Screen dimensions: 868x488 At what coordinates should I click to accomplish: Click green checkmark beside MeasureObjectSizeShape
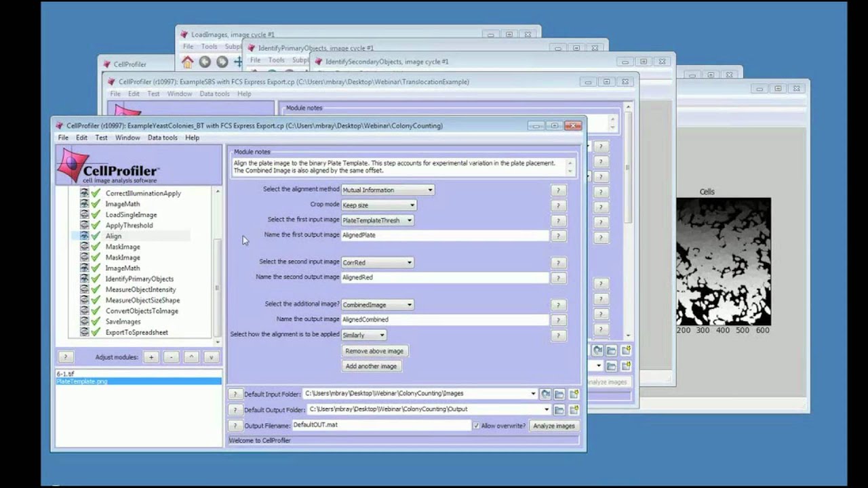tap(96, 300)
